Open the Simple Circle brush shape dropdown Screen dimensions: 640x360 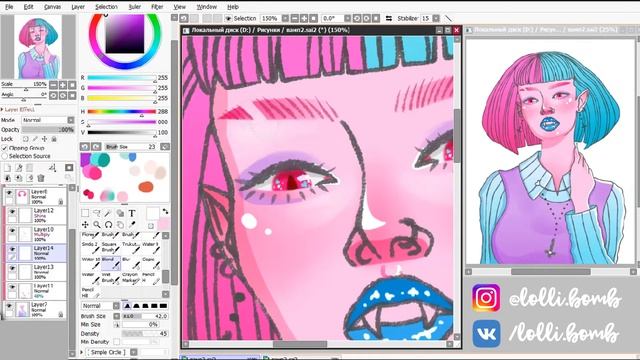pyautogui.click(x=133, y=352)
